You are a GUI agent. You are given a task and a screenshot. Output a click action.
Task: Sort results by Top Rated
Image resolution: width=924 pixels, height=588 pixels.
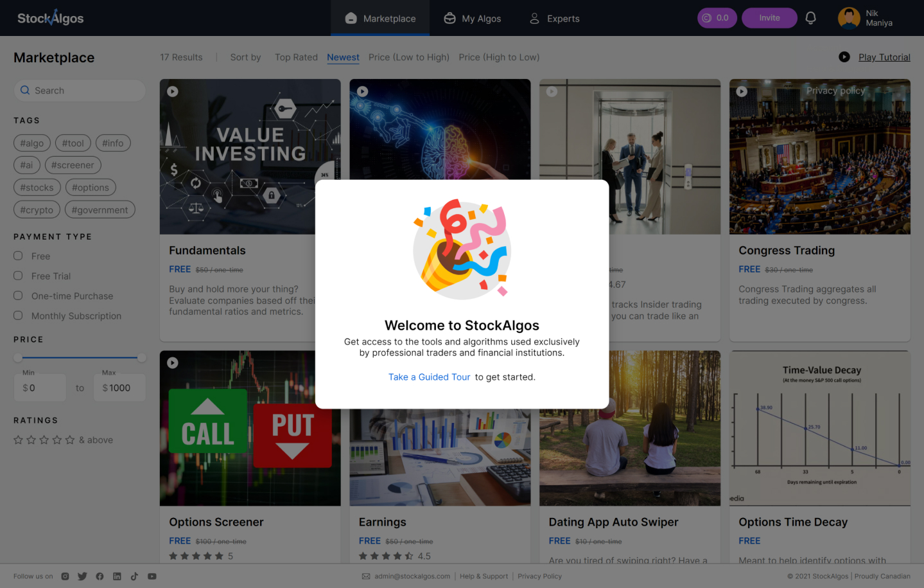point(296,57)
